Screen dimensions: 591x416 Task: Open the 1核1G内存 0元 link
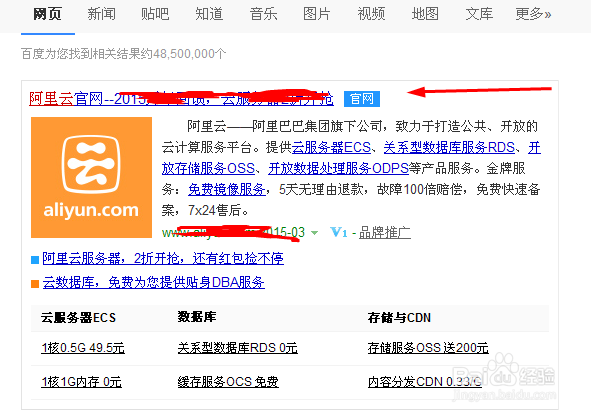tap(81, 382)
